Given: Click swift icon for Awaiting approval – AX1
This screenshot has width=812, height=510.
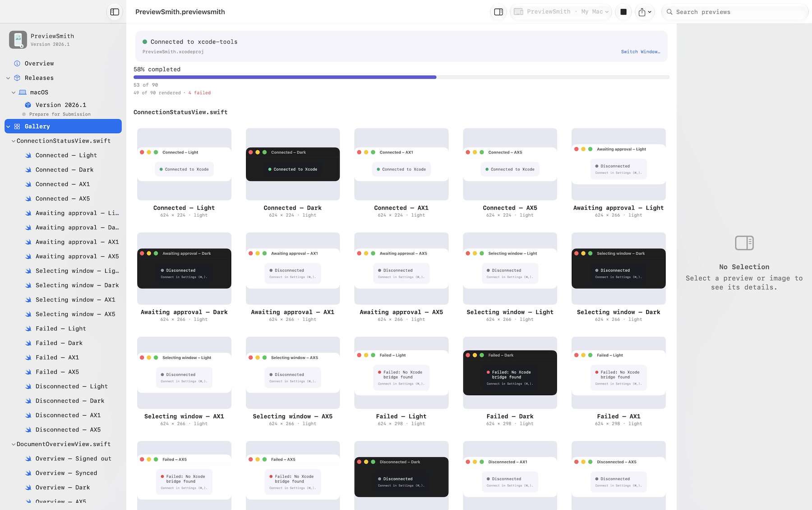Looking at the screenshot, I should click(x=28, y=242).
